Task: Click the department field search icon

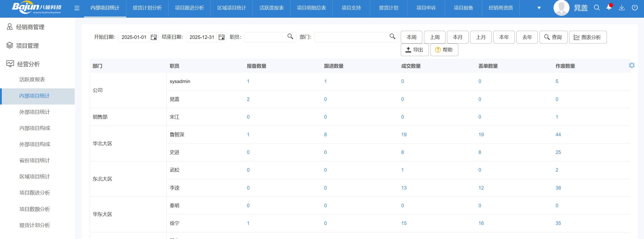Action: [392, 37]
